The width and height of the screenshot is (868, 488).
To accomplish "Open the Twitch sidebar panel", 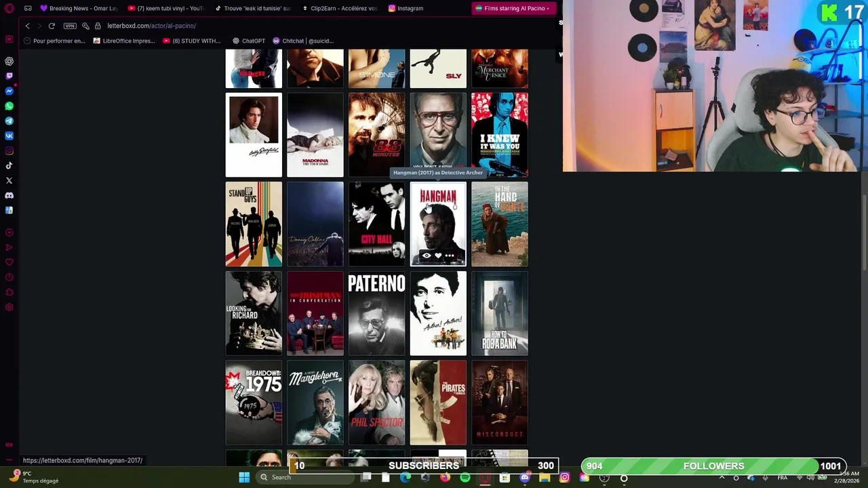I will (x=9, y=76).
